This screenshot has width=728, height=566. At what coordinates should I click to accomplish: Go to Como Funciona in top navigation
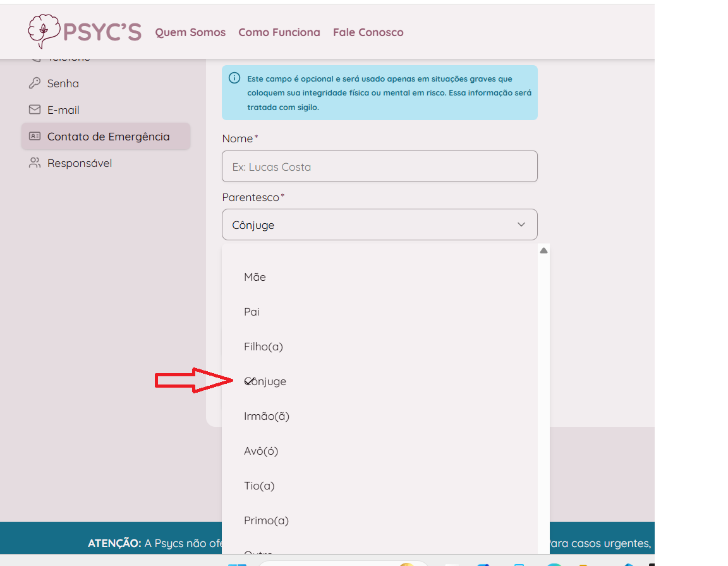click(279, 32)
